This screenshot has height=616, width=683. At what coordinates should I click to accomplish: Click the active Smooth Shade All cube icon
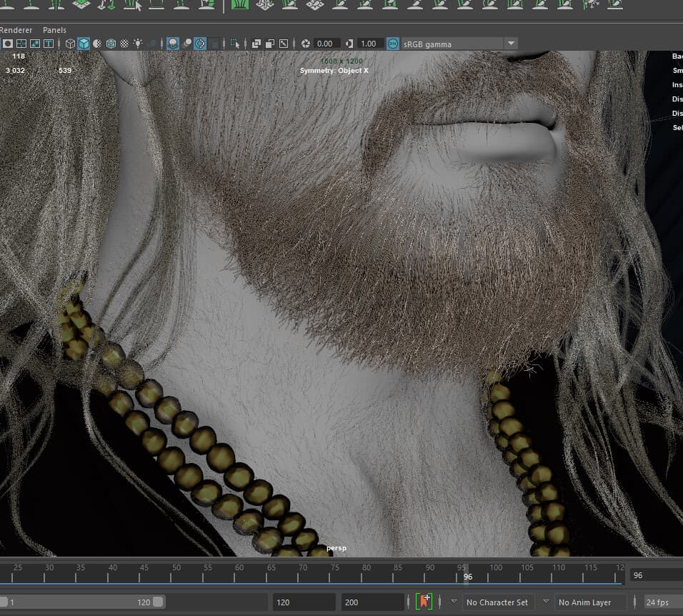click(x=84, y=44)
